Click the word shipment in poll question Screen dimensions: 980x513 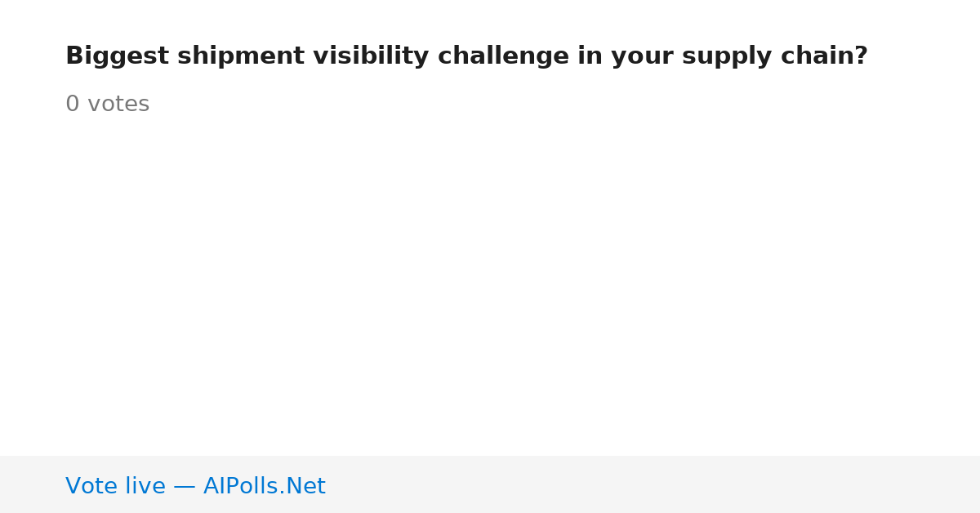[241, 56]
